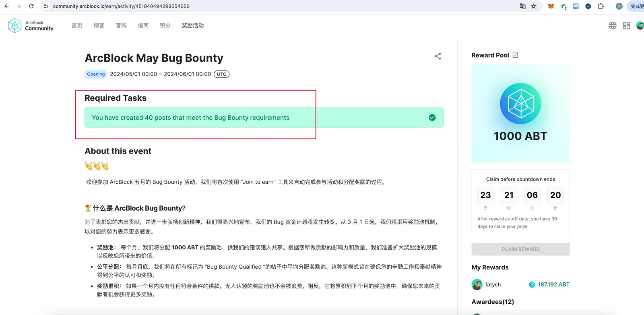The width and height of the screenshot is (644, 315).
Task: Open the 奖励活动 nav item
Action: (x=193, y=25)
